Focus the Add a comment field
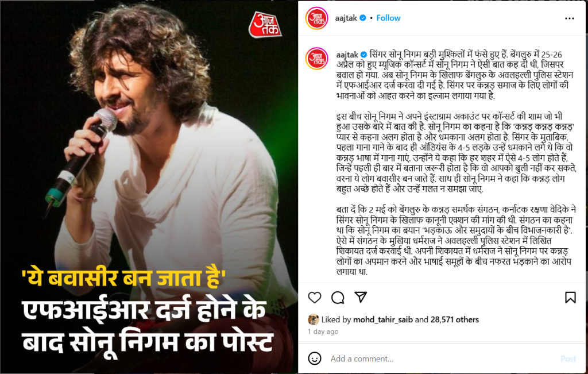Screen dimensions: 588x374 (x=443, y=358)
